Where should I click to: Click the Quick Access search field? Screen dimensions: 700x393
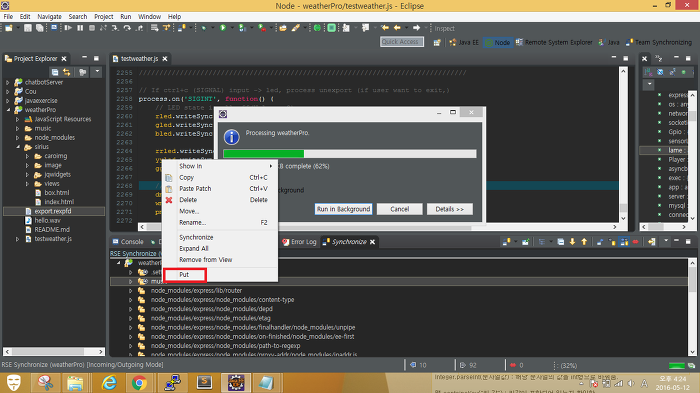pyautogui.click(x=402, y=42)
